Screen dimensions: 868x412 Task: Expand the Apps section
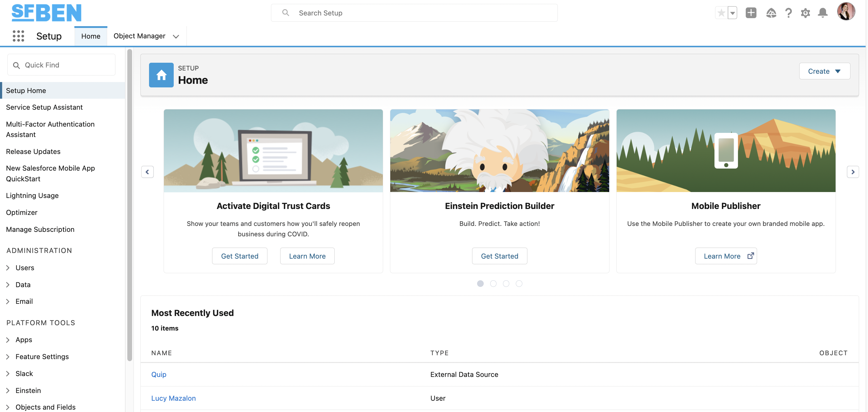click(8, 340)
